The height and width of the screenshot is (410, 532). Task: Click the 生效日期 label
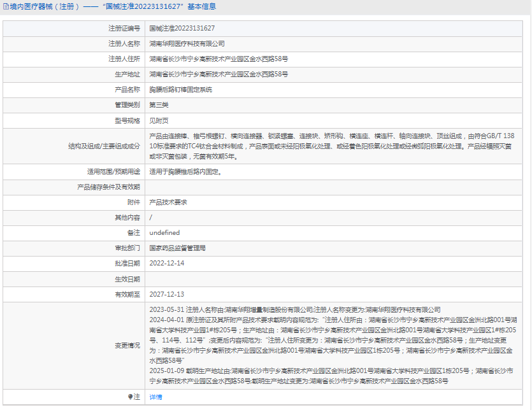coord(127,279)
